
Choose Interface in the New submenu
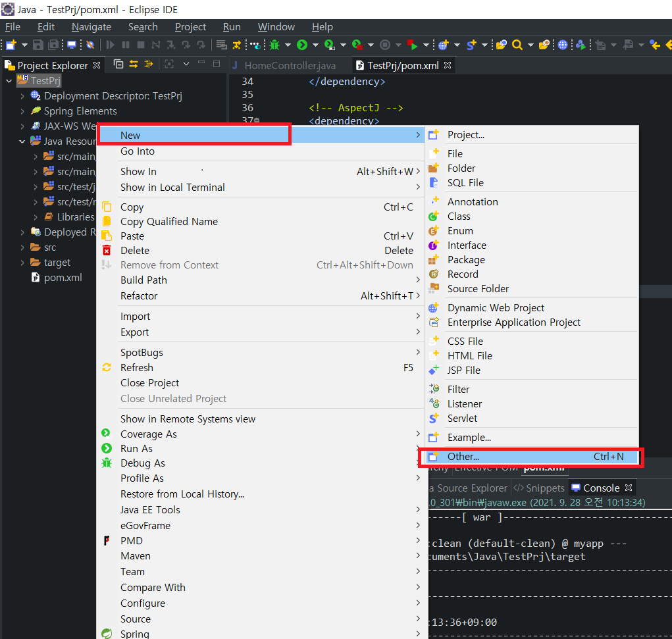coord(531,245)
